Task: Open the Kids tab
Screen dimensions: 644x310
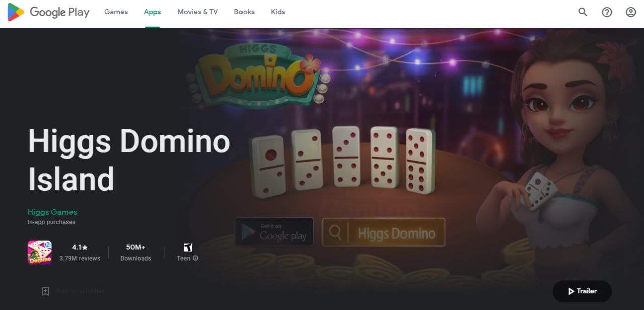Action: point(278,12)
